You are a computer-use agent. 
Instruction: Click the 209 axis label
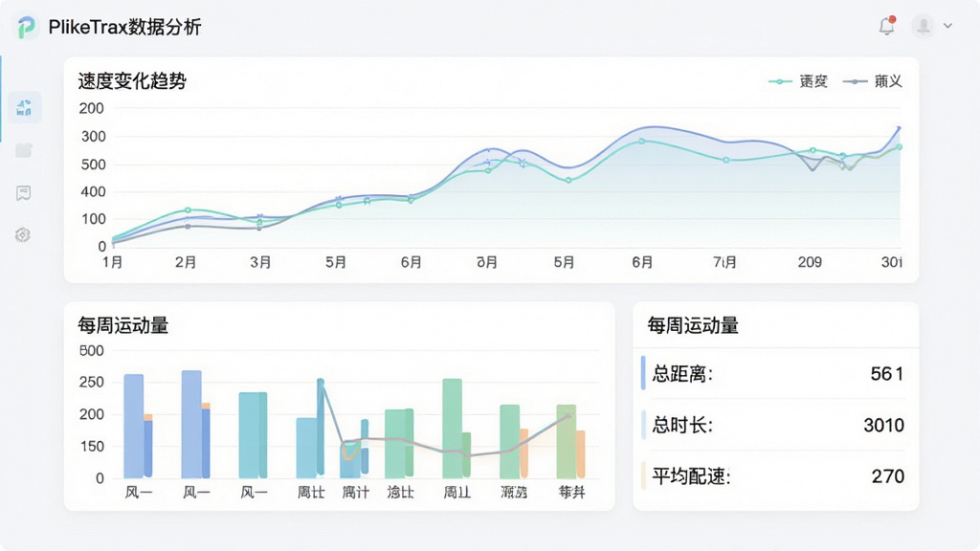[x=810, y=262]
